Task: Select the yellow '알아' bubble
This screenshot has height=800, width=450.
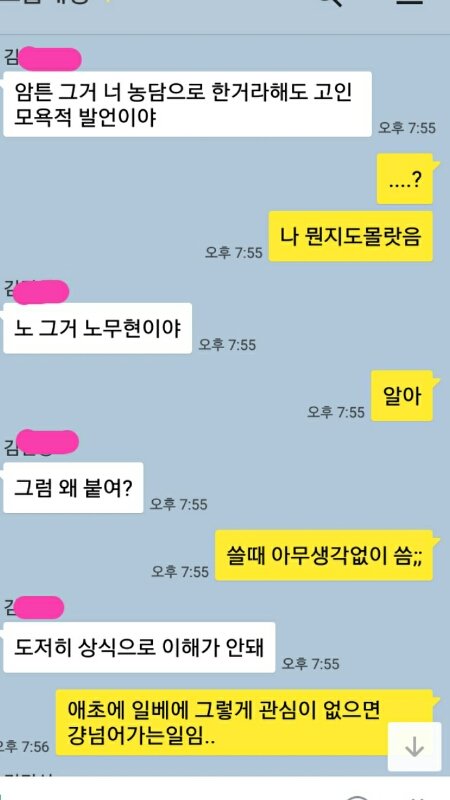Action: click(402, 395)
